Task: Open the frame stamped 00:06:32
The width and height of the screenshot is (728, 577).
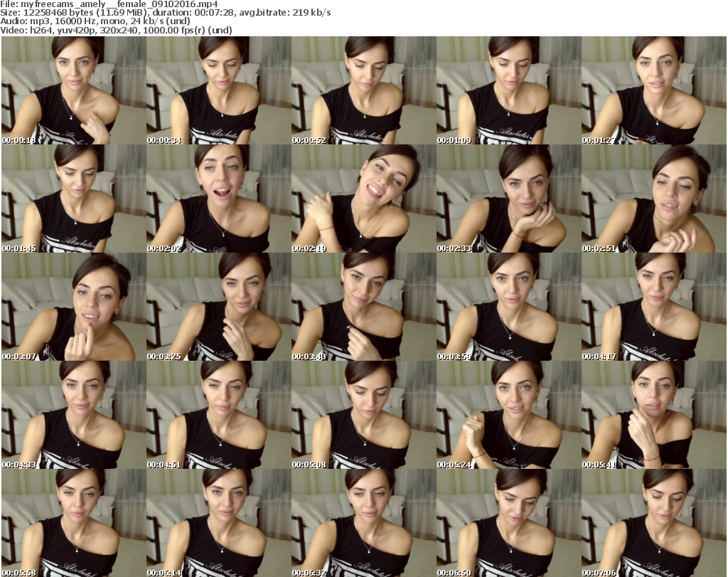Action: pos(363,523)
